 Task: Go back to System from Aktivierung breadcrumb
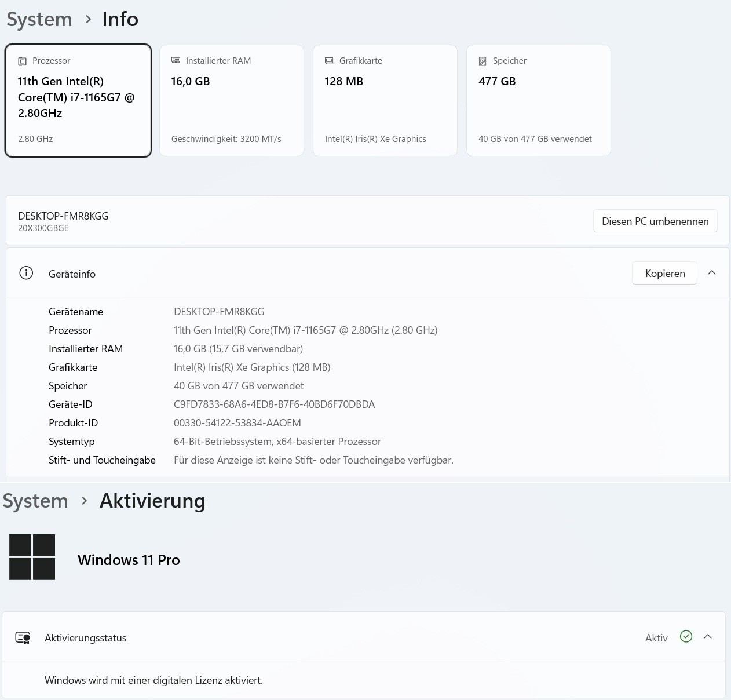[x=35, y=501]
